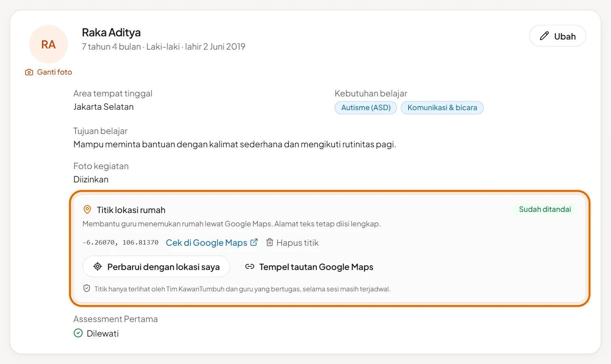
Task: Click the Ubah edit button
Action: (557, 36)
